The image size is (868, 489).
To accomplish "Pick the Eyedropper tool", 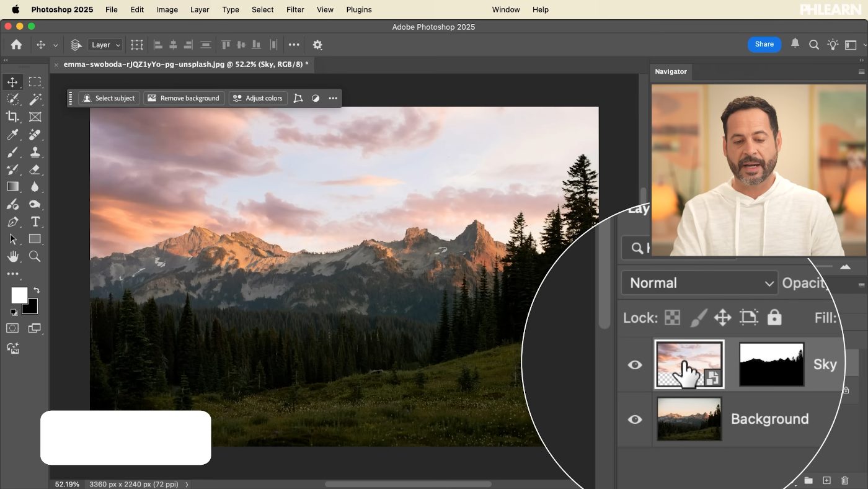I will coord(12,135).
